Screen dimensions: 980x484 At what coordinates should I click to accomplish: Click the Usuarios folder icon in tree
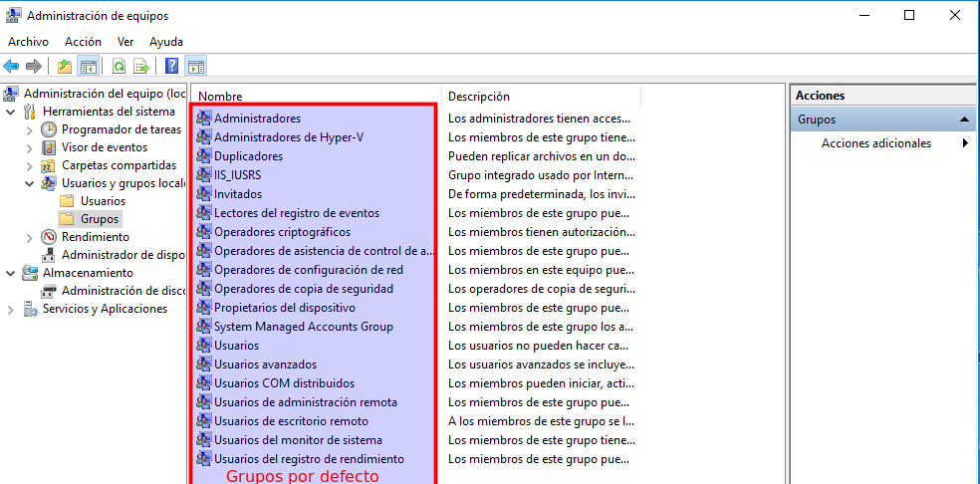pos(67,201)
